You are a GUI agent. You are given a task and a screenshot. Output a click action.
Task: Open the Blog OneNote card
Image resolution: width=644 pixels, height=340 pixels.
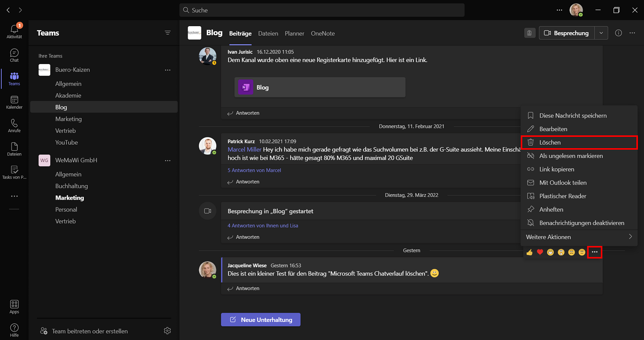click(x=320, y=87)
